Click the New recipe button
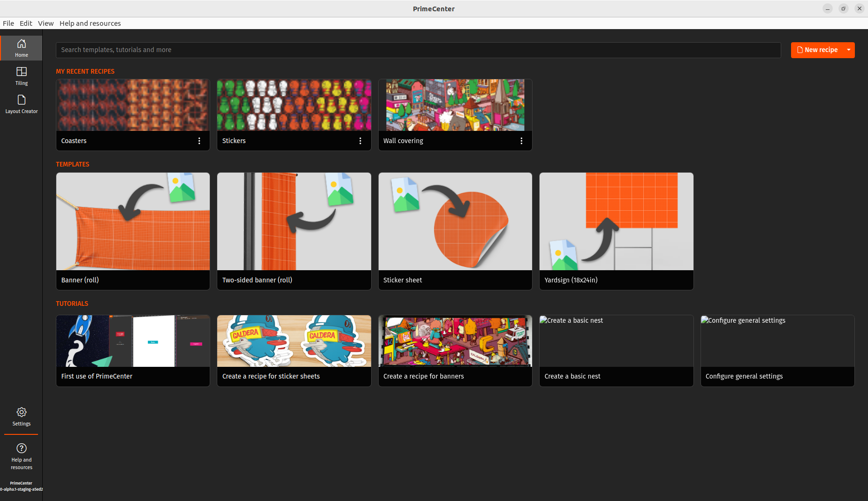868x501 pixels. (x=817, y=50)
